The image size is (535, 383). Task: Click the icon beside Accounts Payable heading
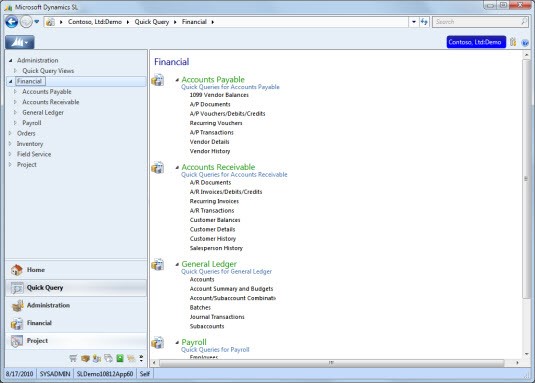(x=158, y=80)
